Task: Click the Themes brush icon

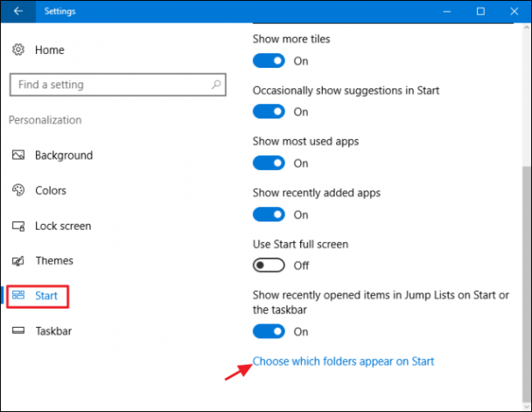Action: 19,261
